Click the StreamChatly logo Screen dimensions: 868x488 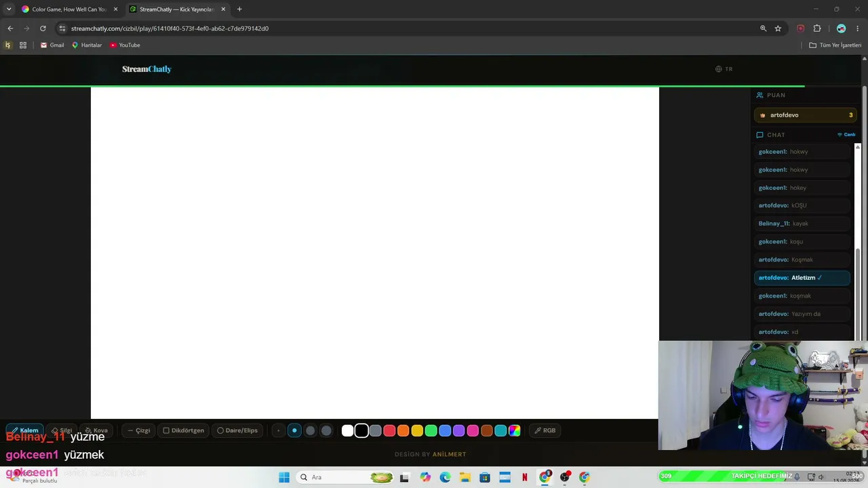146,69
